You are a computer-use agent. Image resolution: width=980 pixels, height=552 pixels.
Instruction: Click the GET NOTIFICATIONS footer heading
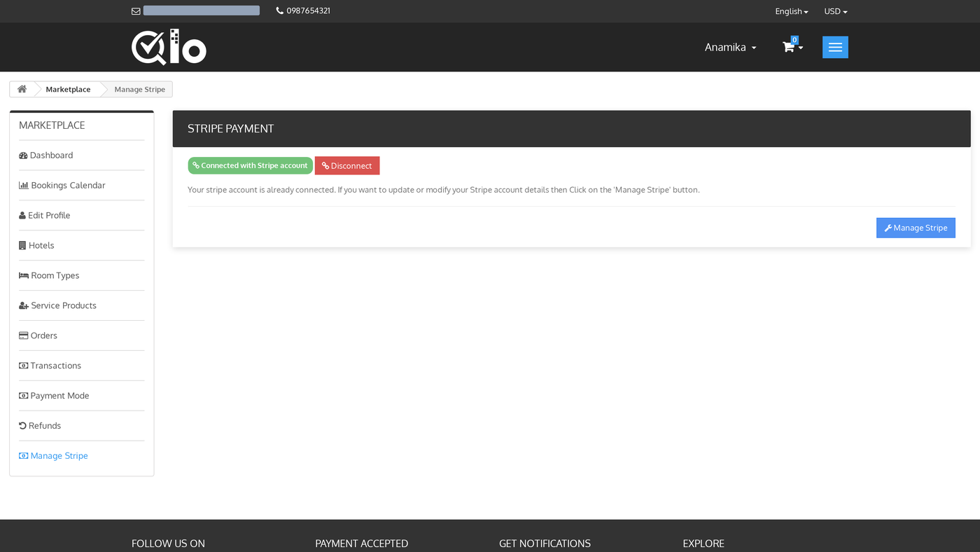coord(545,544)
